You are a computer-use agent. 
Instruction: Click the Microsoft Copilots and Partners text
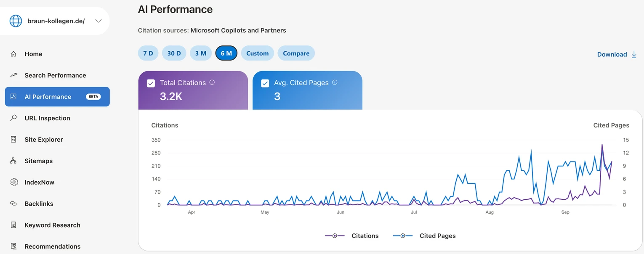[x=238, y=30]
